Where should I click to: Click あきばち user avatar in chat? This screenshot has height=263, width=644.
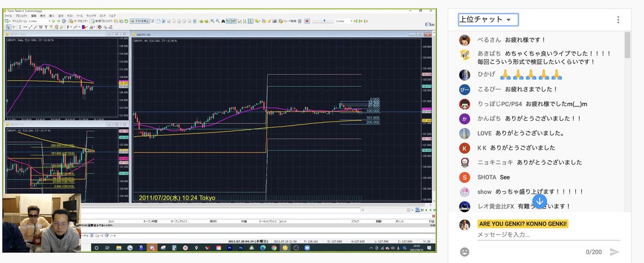(465, 54)
